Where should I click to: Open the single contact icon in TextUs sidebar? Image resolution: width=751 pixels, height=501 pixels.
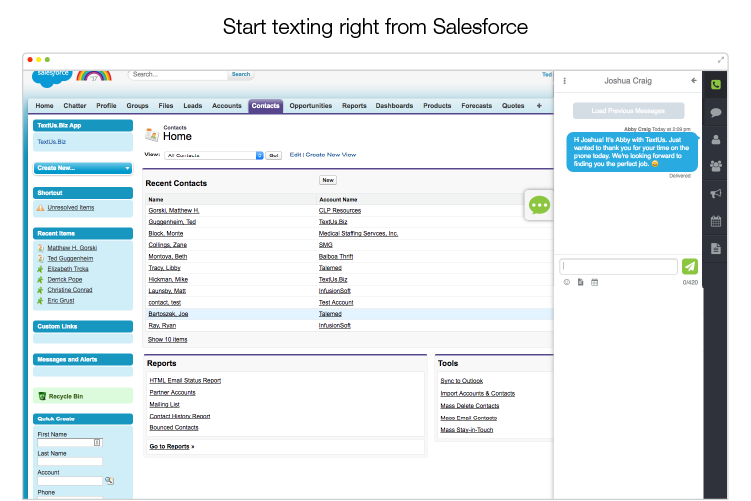tap(716, 139)
